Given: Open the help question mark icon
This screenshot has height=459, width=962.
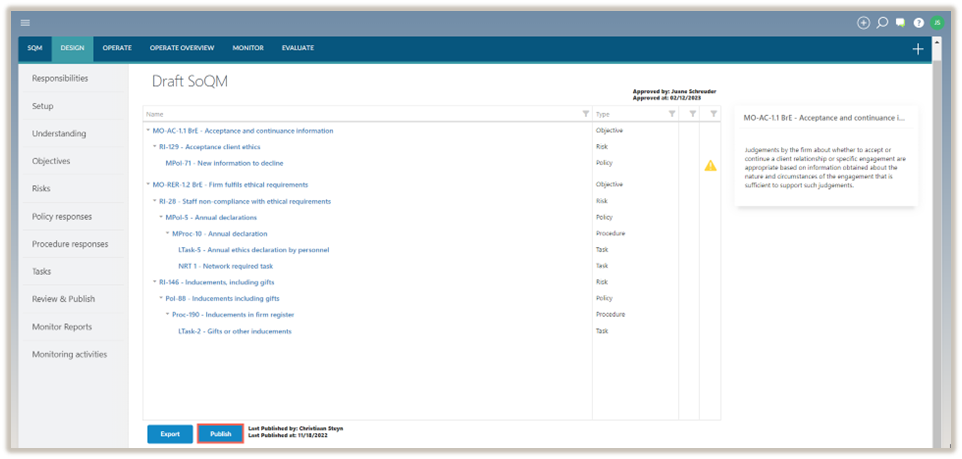Looking at the screenshot, I should pos(918,22).
